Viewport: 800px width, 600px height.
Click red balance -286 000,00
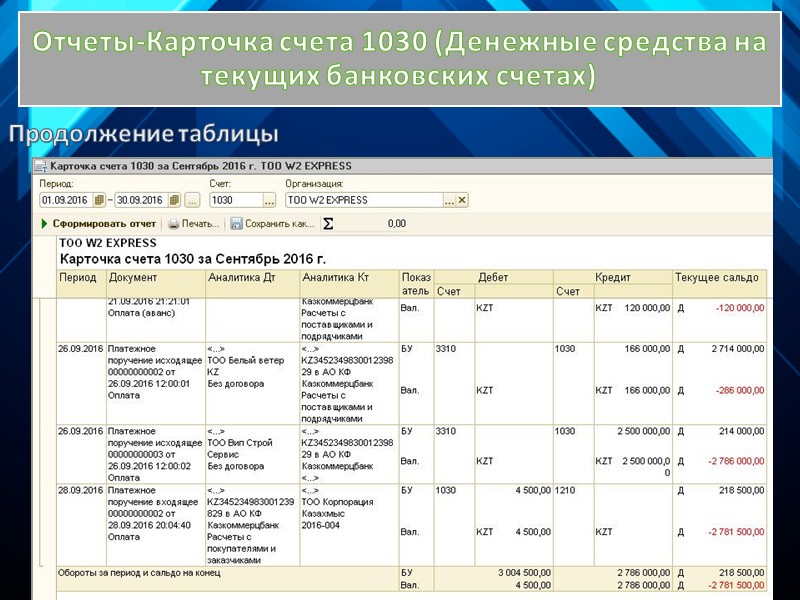point(740,390)
